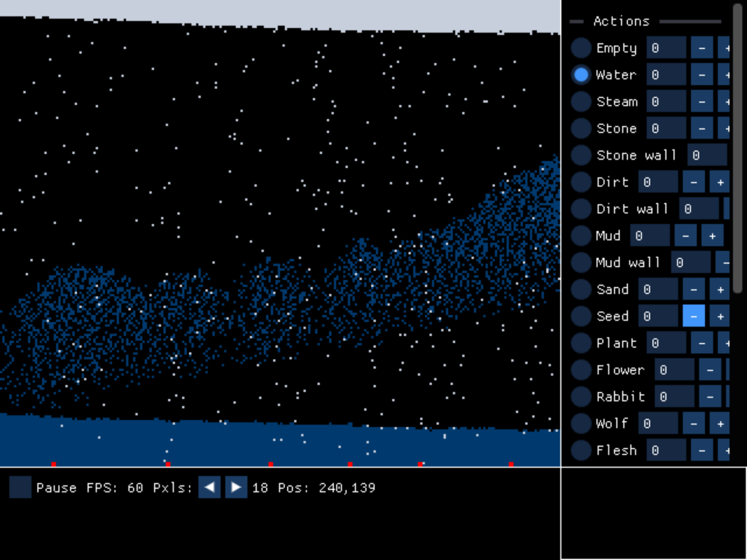Decrease the Water count with minus
The height and width of the screenshot is (560, 747).
click(x=702, y=75)
